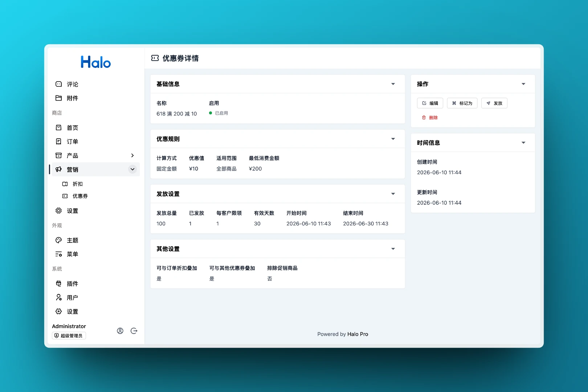Click the 折扣 discount icon

(x=65, y=184)
